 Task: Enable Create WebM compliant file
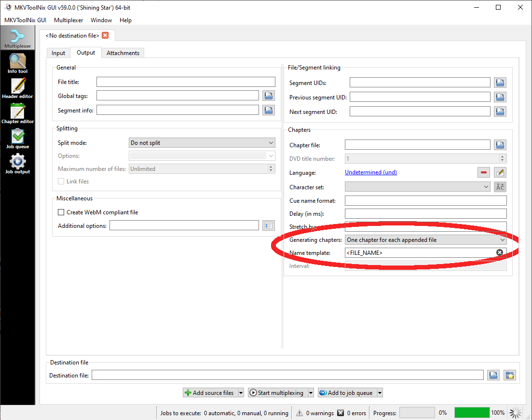[61, 212]
